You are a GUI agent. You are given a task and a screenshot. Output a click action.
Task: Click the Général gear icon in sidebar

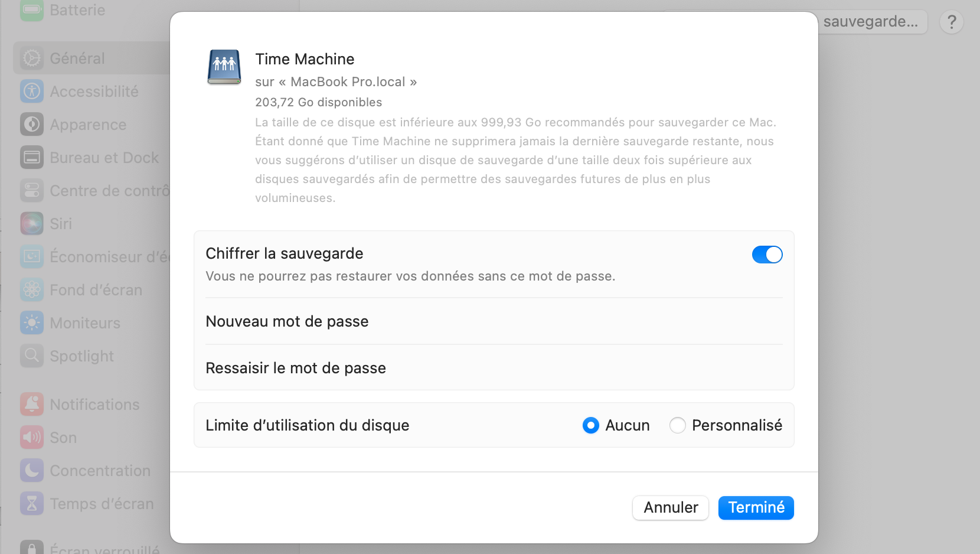coord(32,58)
